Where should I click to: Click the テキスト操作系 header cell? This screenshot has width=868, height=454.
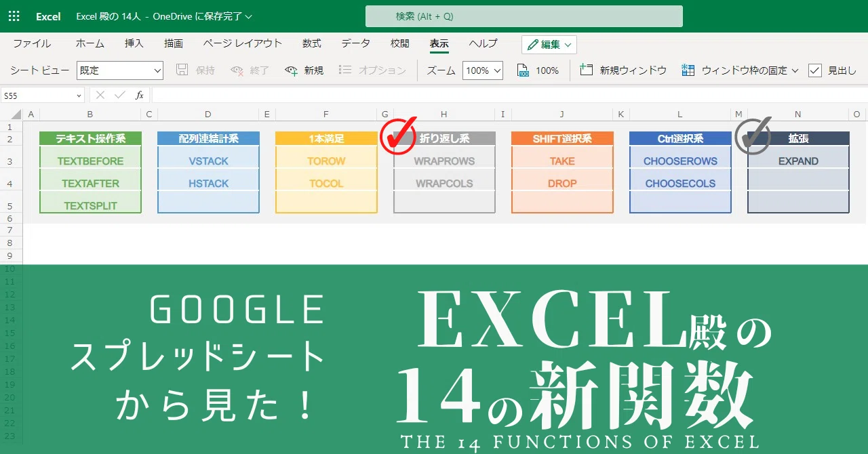[x=90, y=139]
